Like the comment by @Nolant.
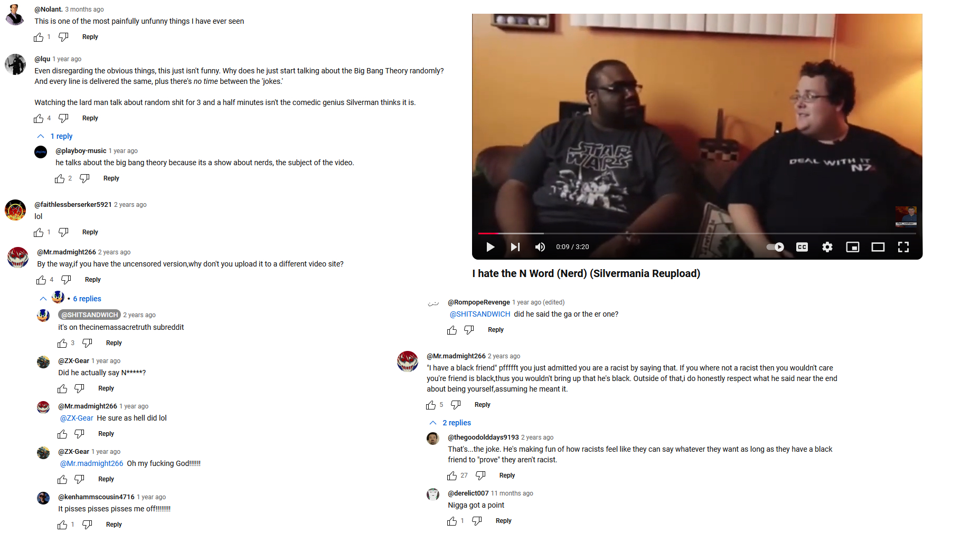Image resolution: width=980 pixels, height=533 pixels. point(39,37)
